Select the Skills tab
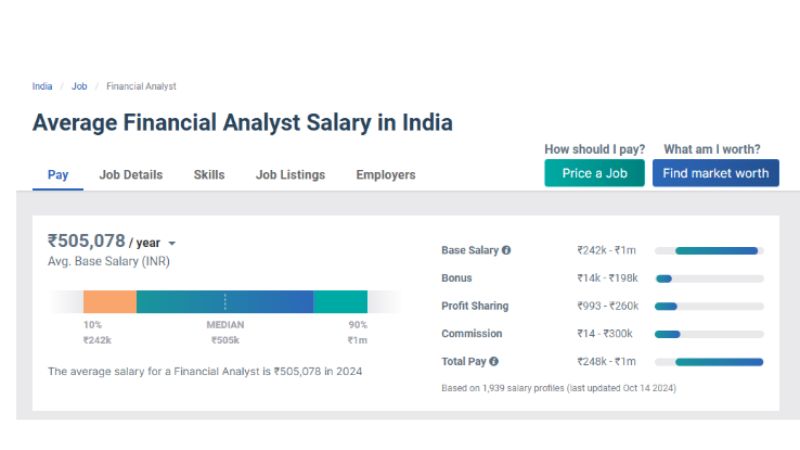800x450 pixels. point(209,174)
